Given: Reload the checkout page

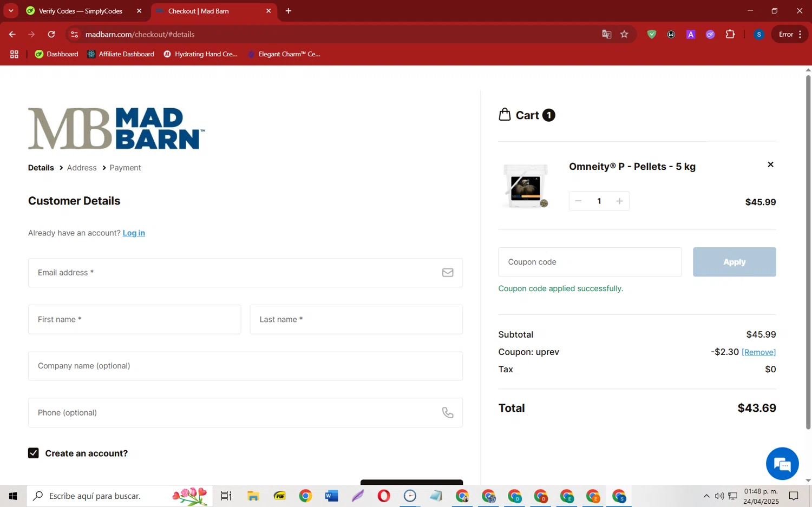Looking at the screenshot, I should [x=51, y=34].
